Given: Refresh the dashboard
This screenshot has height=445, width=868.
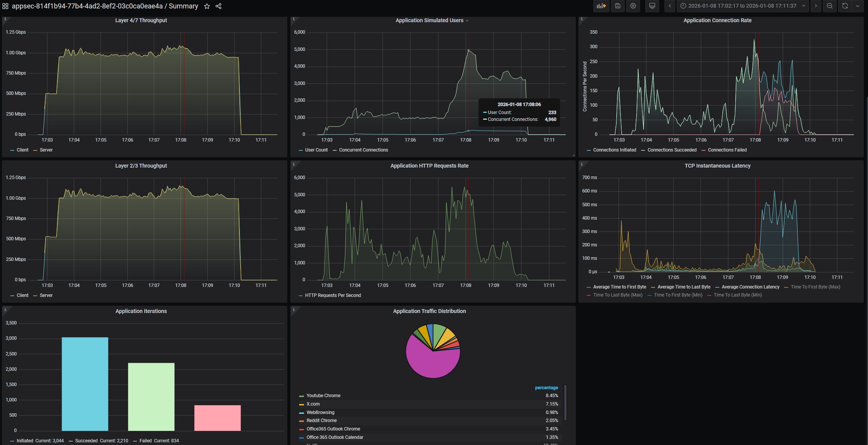Looking at the screenshot, I should [845, 6].
